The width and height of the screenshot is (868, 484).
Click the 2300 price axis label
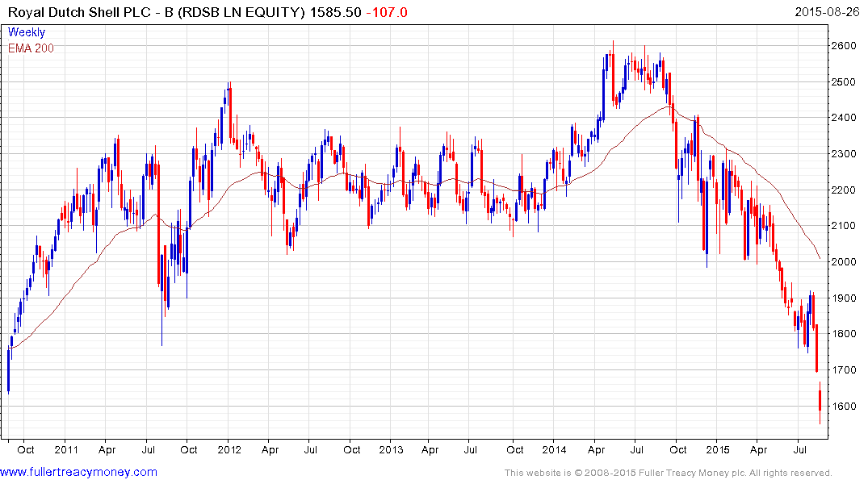(844, 154)
